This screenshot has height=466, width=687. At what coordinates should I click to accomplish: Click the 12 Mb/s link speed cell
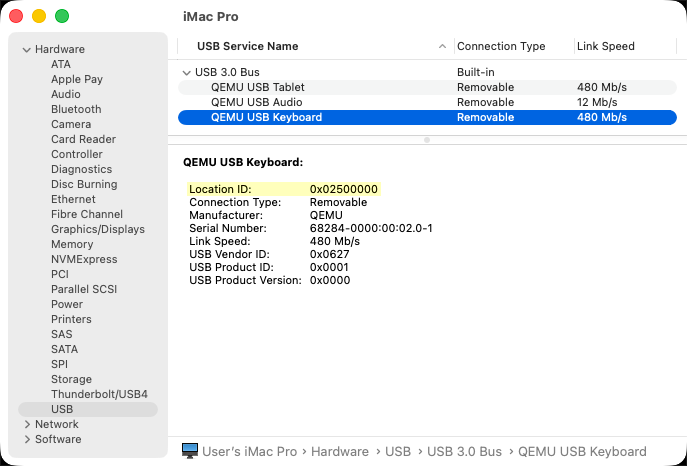pos(597,102)
